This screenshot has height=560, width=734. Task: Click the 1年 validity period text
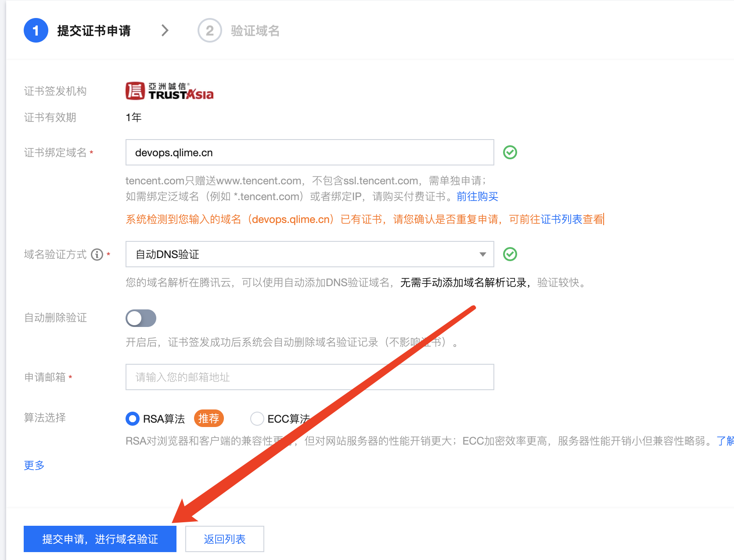133,117
